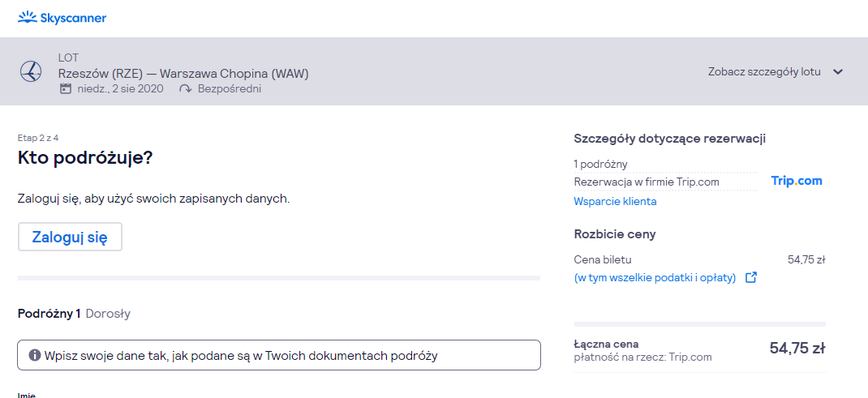Open the Wsparcie klienta link
Image resolution: width=868 pixels, height=398 pixels.
pos(615,201)
